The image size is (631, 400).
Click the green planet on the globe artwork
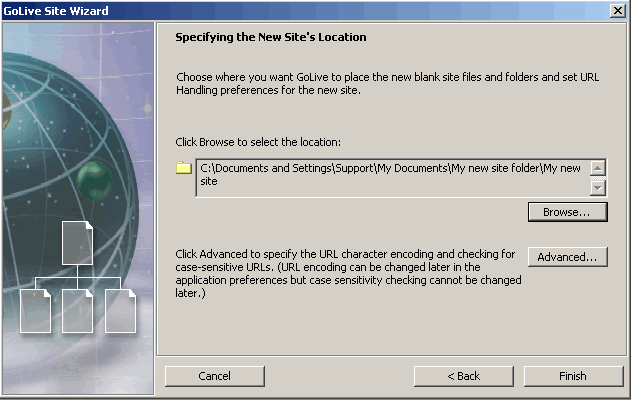(x=94, y=180)
